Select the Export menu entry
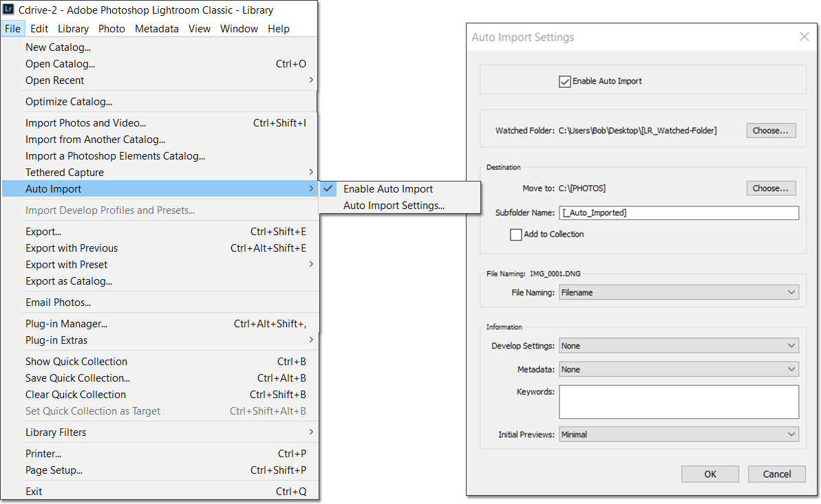This screenshot has height=504, width=821. tap(160, 231)
